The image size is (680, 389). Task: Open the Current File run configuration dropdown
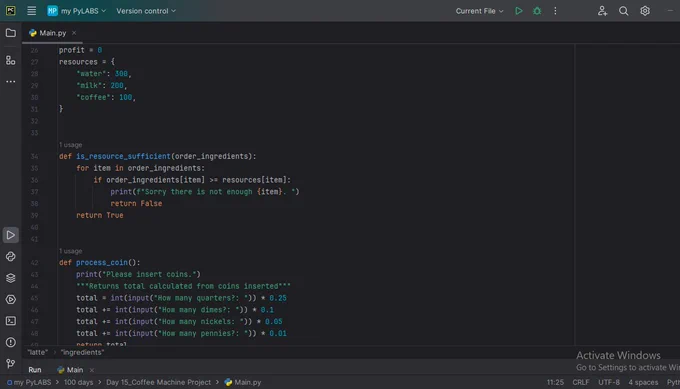tap(479, 11)
